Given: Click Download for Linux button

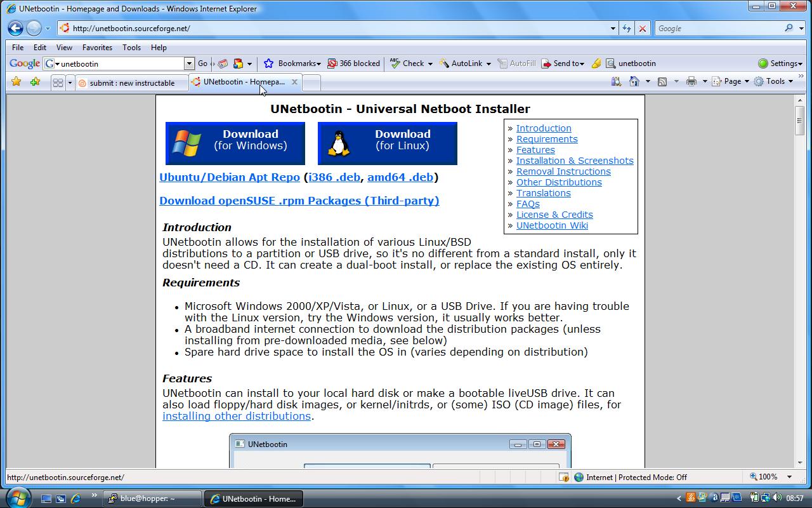Looking at the screenshot, I should point(388,144).
